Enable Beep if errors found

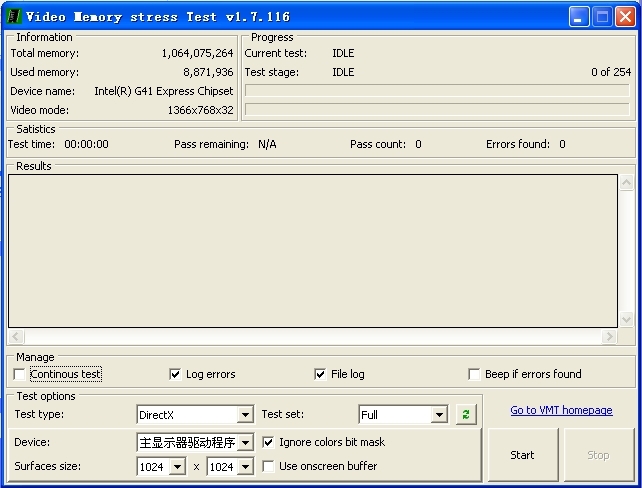[474, 374]
